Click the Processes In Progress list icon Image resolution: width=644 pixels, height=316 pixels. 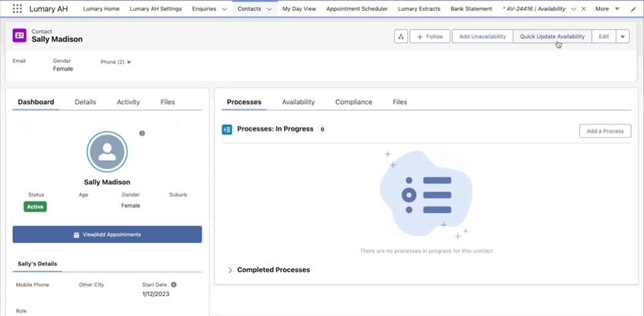pos(227,129)
